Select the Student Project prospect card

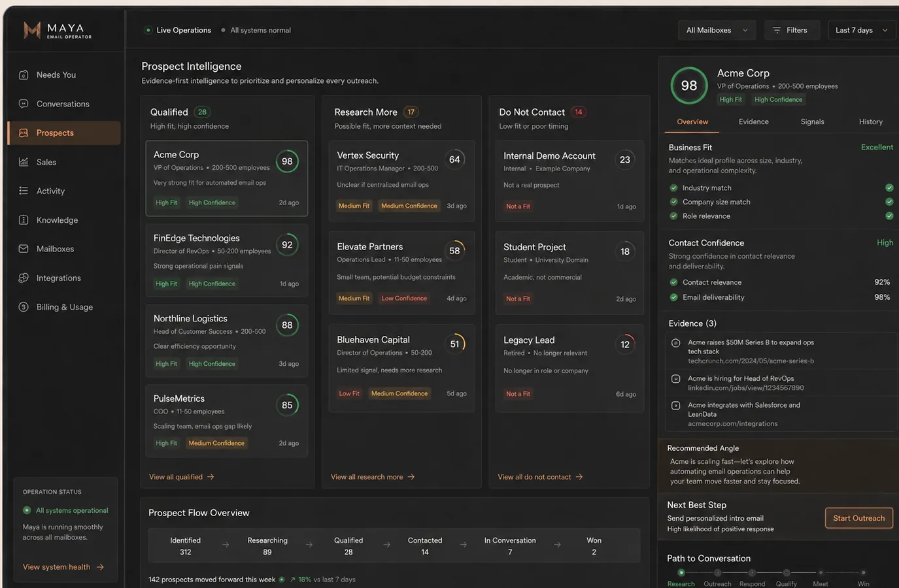click(x=569, y=273)
